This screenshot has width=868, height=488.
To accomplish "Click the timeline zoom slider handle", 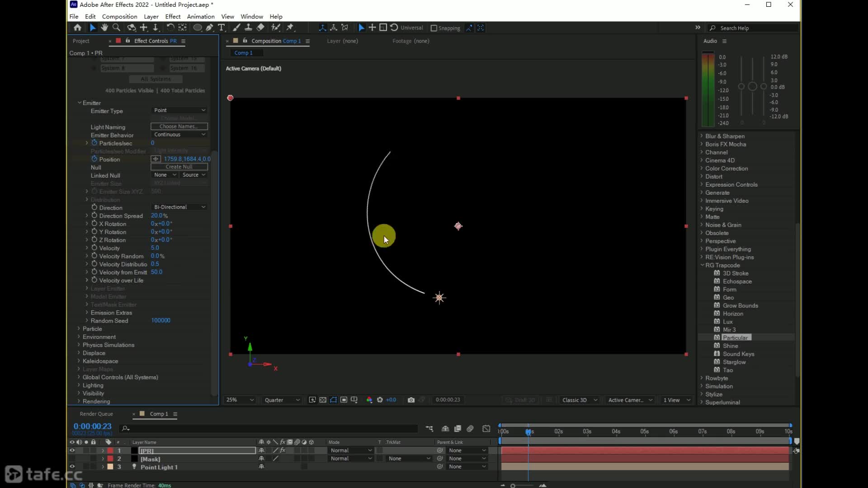I will coord(513,486).
